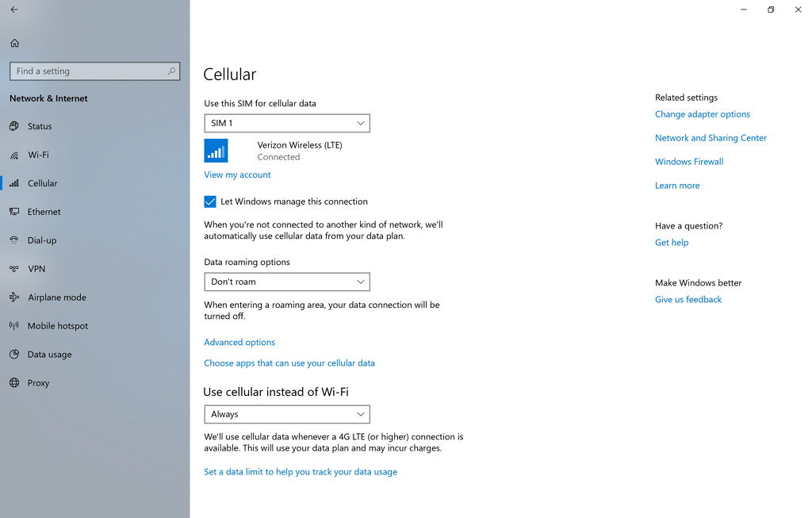Open Windows Firewall link

click(x=689, y=162)
